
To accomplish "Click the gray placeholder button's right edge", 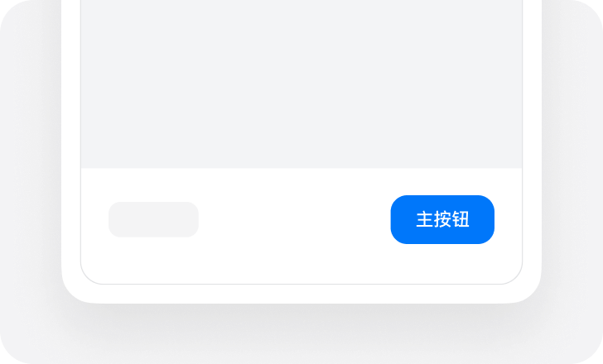I will tap(197, 219).
